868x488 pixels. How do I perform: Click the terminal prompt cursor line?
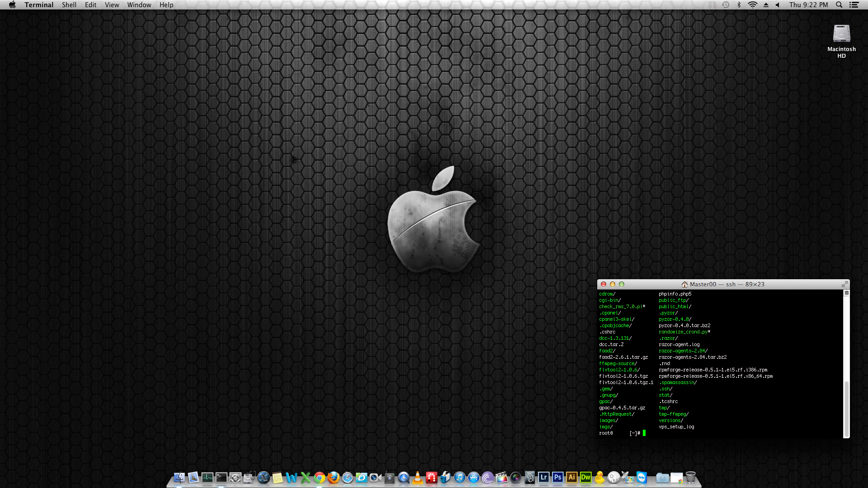coord(644,433)
